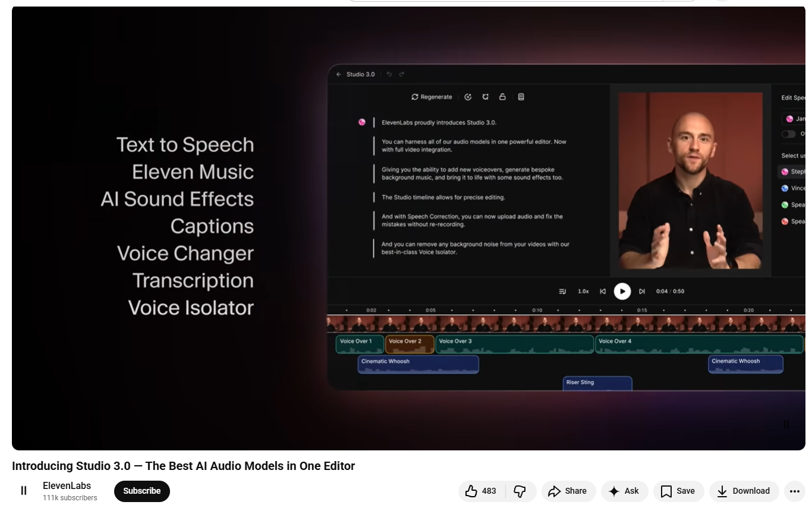The image size is (812, 508).
Task: Like the video with the thumbs-up
Action: click(481, 491)
